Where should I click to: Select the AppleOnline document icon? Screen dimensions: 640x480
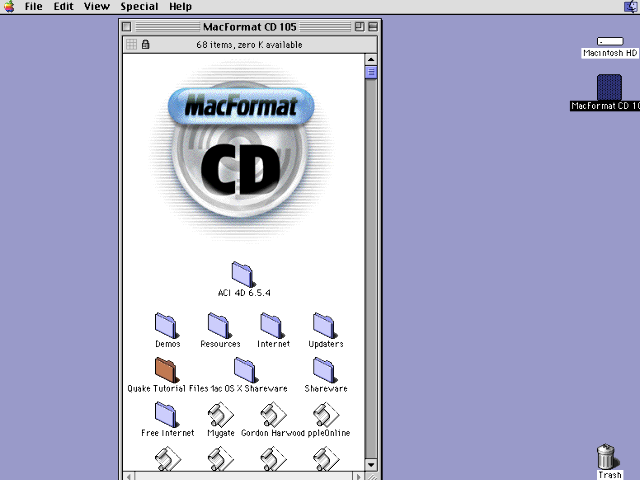[326, 415]
